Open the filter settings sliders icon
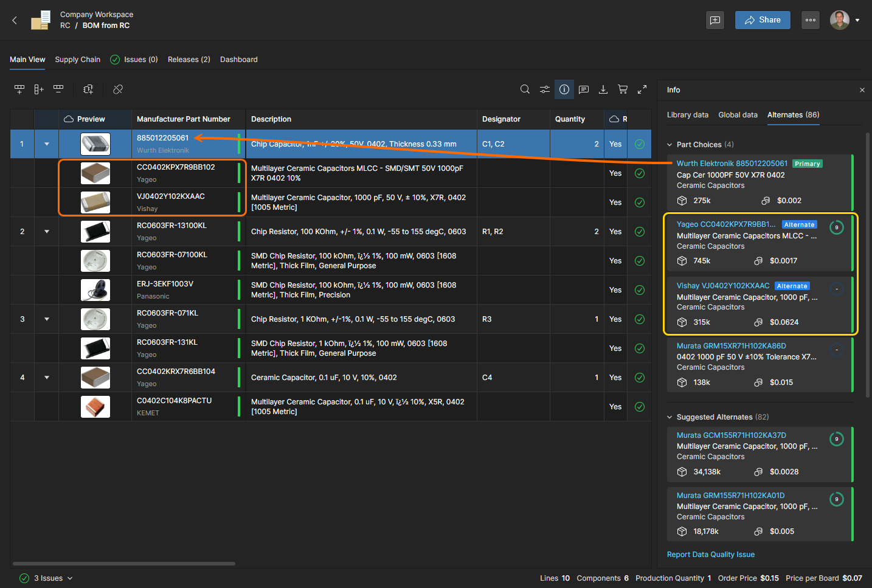This screenshot has height=588, width=872. coord(544,89)
